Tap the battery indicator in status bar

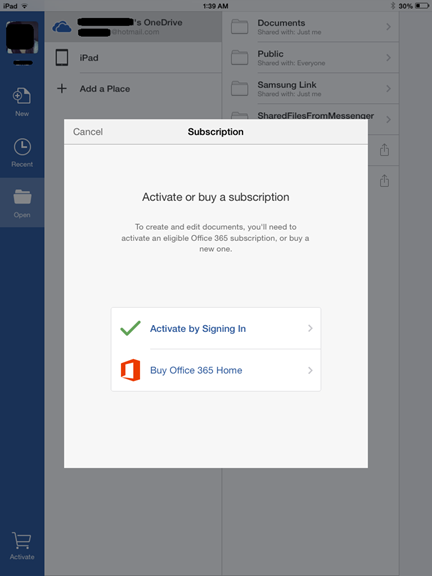(x=422, y=6)
